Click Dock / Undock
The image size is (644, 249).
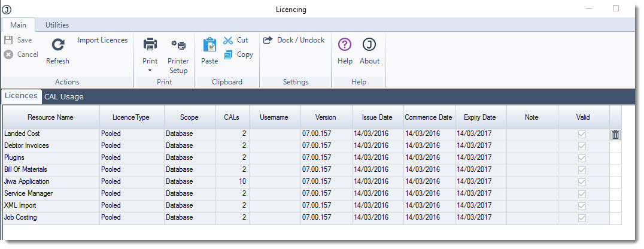[294, 40]
